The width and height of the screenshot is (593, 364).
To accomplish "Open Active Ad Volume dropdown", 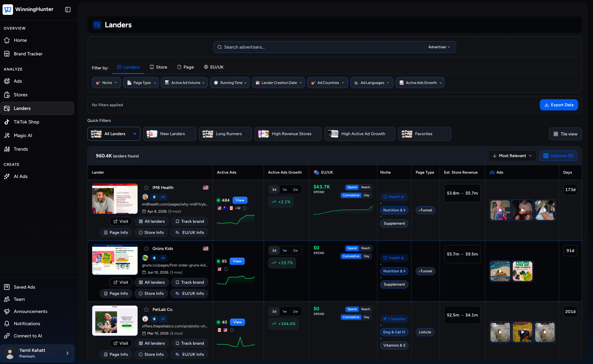I will [x=184, y=82].
